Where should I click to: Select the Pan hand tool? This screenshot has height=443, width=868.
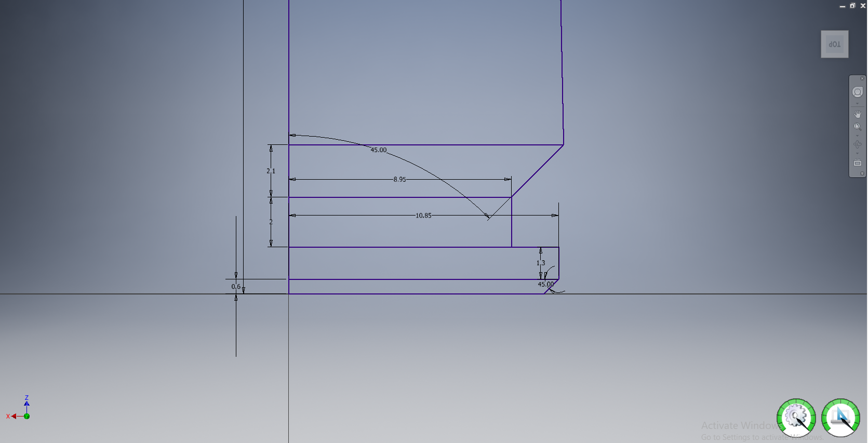click(857, 114)
